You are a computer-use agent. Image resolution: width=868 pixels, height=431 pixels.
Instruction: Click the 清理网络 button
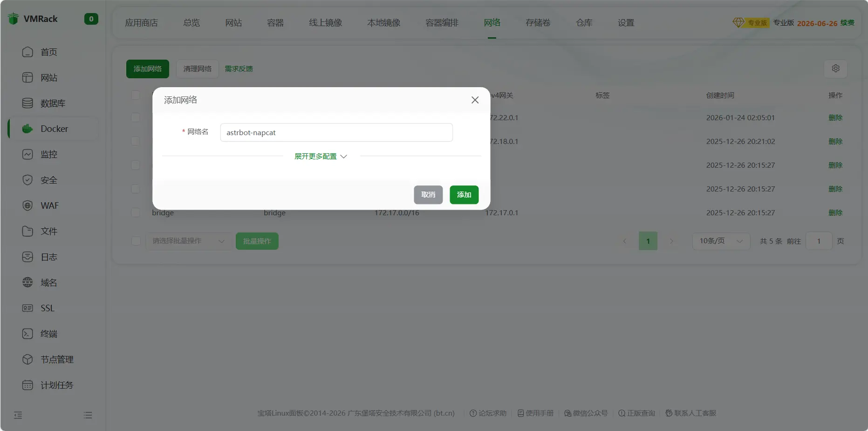(197, 68)
